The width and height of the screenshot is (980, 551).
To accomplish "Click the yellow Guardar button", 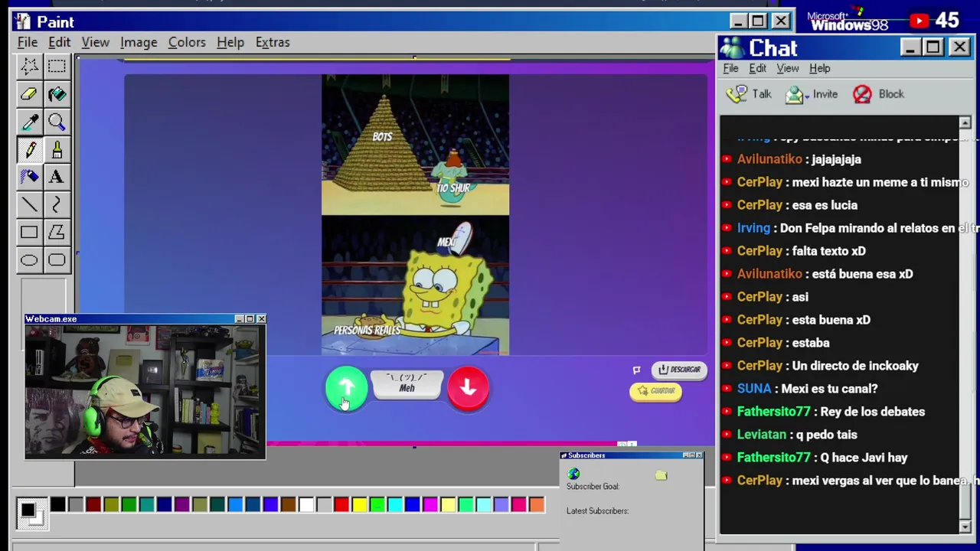I will [656, 391].
